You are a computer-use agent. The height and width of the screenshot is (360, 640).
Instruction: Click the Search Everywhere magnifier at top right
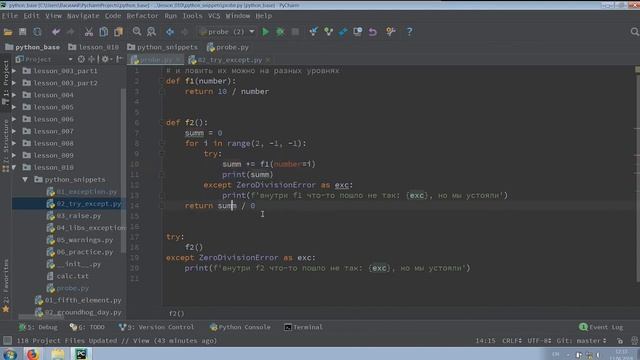click(634, 32)
